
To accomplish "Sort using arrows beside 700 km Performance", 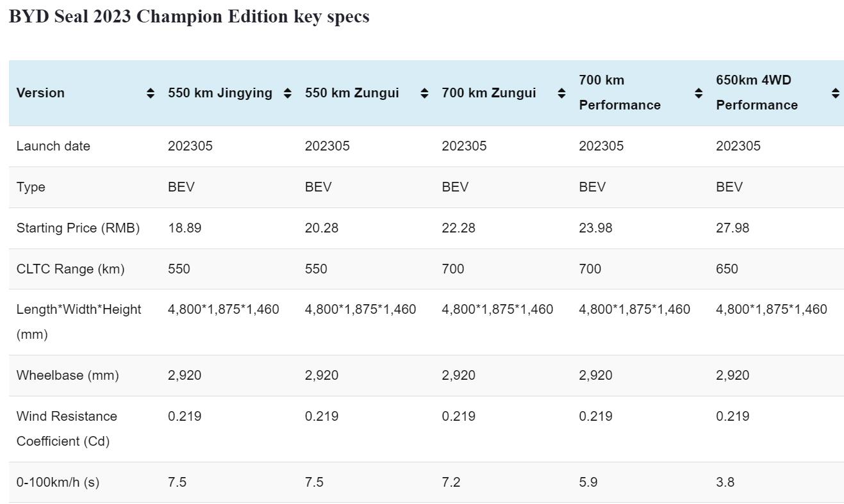I will tap(699, 93).
